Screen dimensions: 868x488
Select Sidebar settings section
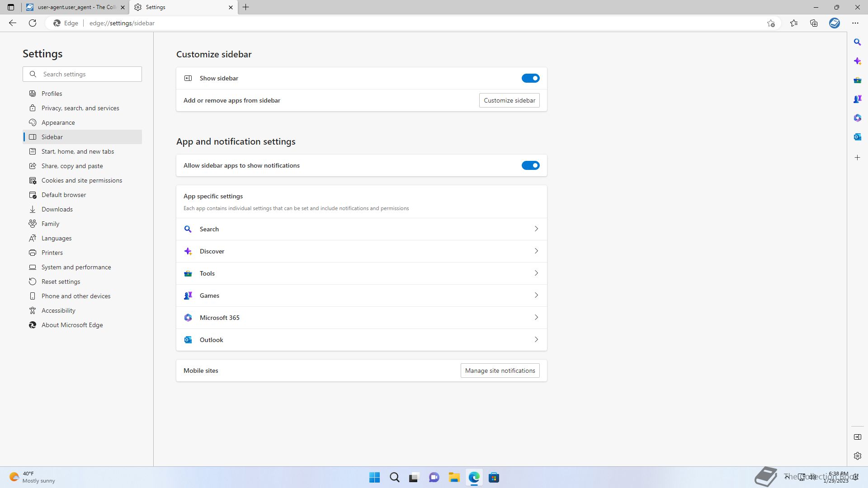[82, 137]
